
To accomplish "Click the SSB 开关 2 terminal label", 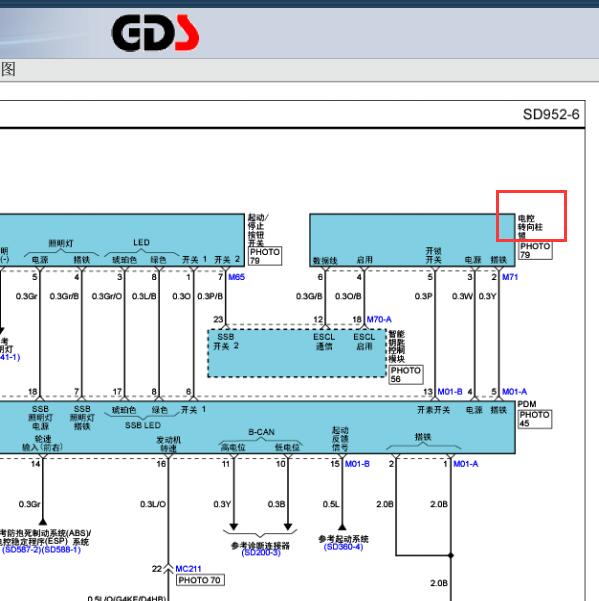I will [x=226, y=342].
